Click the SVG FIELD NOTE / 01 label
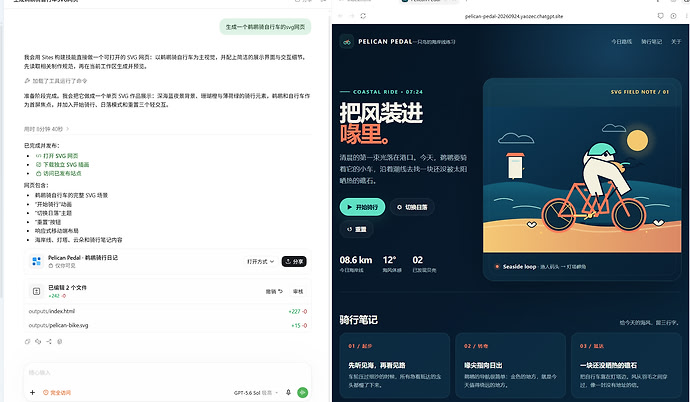The width and height of the screenshot is (690, 402). [639, 92]
